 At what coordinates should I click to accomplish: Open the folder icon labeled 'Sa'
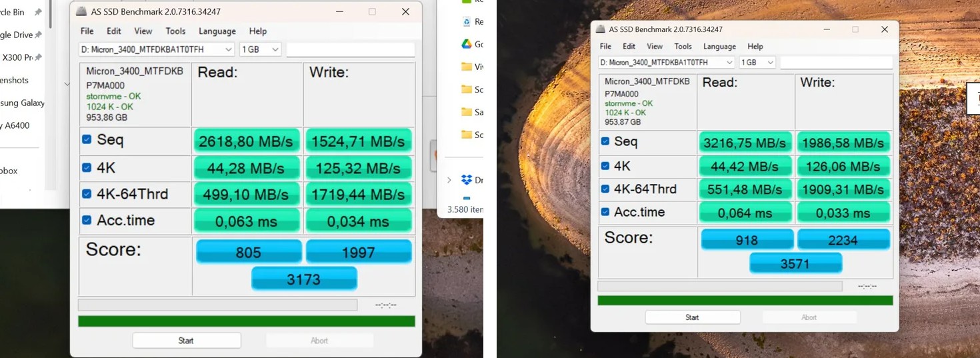tap(467, 112)
